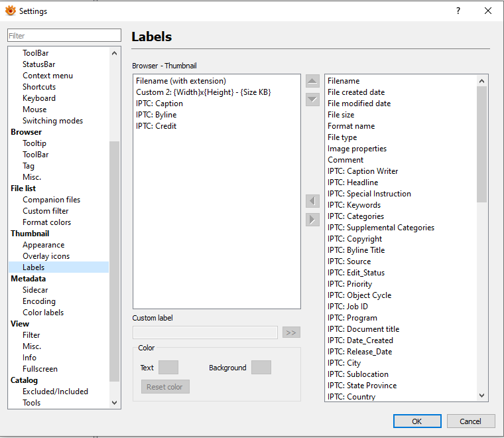Click the XnView icon in title bar
Viewport: 504px width, 438px height.
tap(11, 11)
